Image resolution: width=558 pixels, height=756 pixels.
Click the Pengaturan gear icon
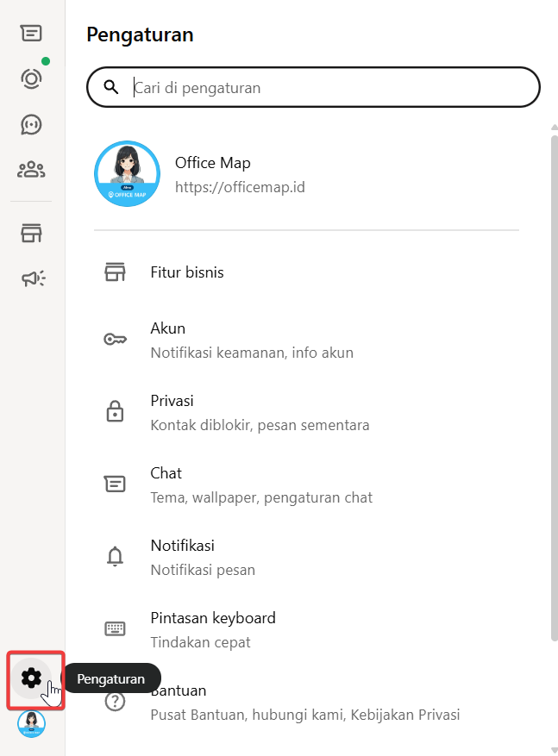(x=31, y=678)
